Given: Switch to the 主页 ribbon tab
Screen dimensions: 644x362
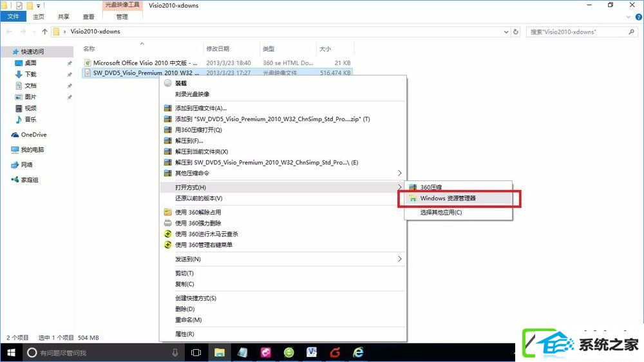Looking at the screenshot, I should (39, 17).
